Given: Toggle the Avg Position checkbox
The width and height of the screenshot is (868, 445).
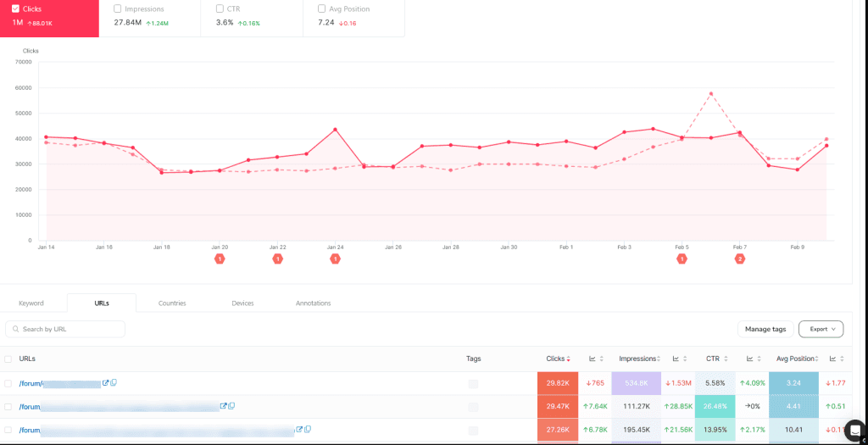Looking at the screenshot, I should click(x=321, y=8).
